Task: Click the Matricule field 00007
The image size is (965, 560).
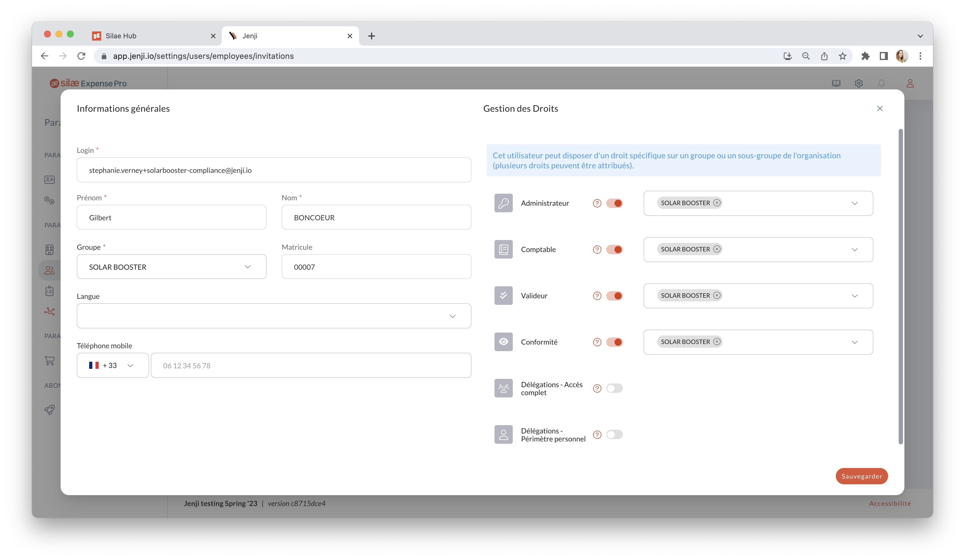Action: click(376, 267)
